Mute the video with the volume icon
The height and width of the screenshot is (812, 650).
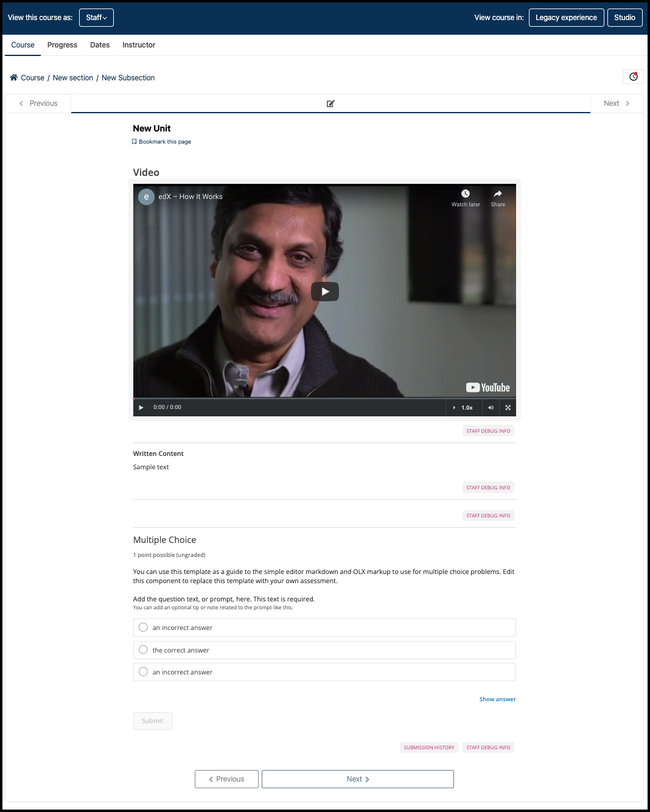[491, 407]
